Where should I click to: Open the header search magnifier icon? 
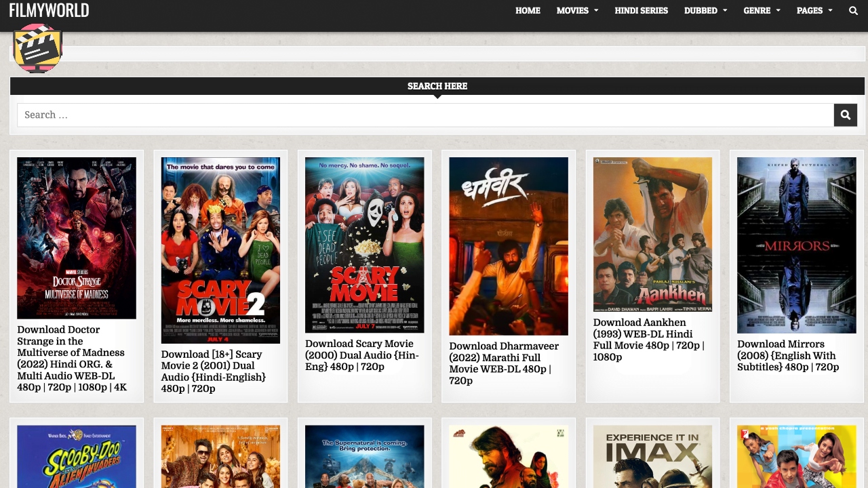[x=853, y=10]
